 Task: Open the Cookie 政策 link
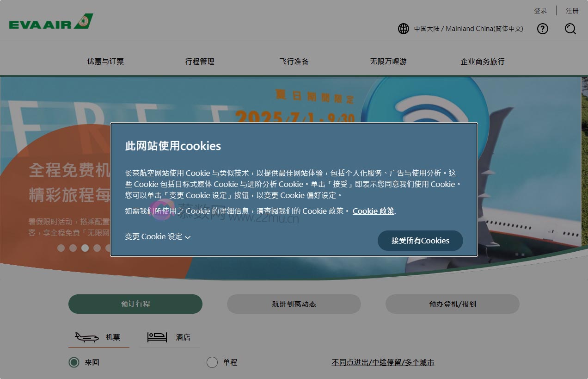click(x=373, y=211)
